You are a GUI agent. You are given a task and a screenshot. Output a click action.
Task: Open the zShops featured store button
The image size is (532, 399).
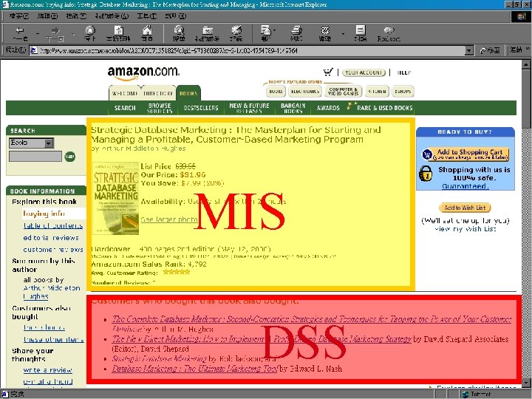pos(403,92)
